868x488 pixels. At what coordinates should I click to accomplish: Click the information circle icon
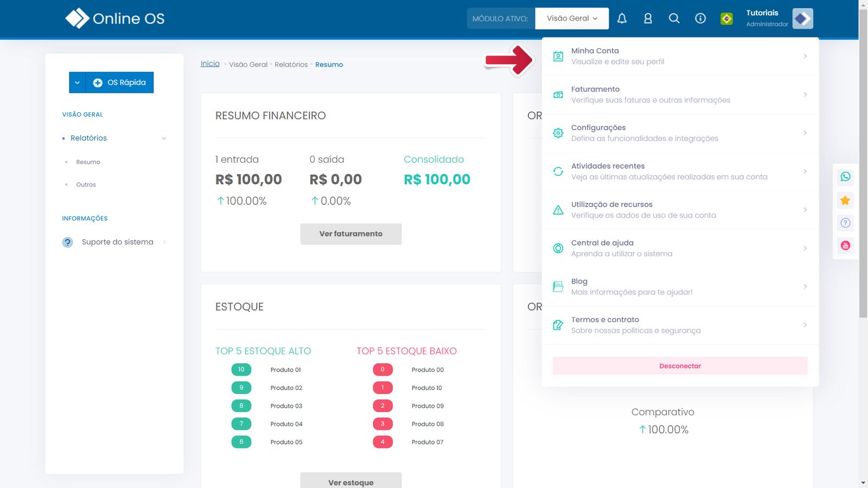point(700,18)
